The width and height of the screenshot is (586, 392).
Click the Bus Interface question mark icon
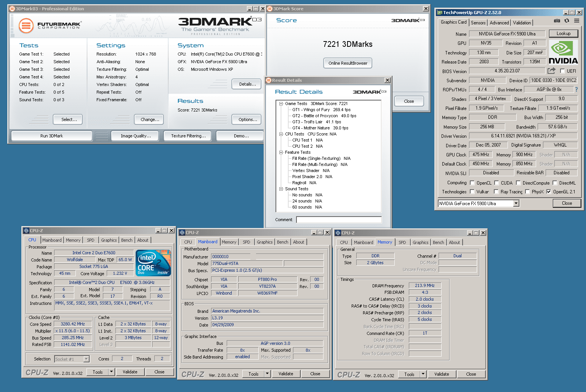pos(576,89)
